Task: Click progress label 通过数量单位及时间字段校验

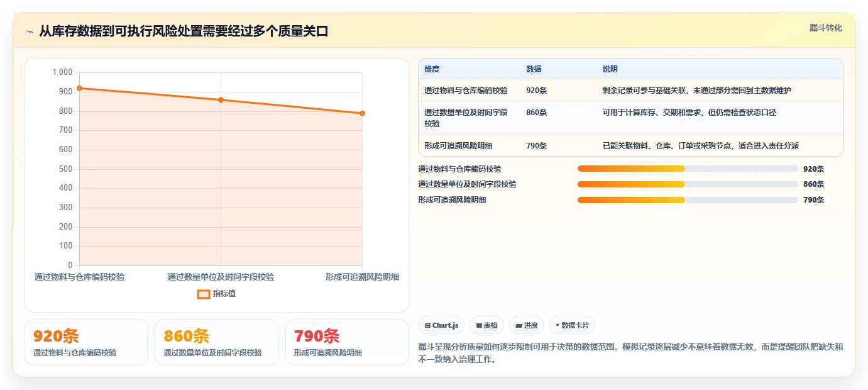Action: coord(467,184)
